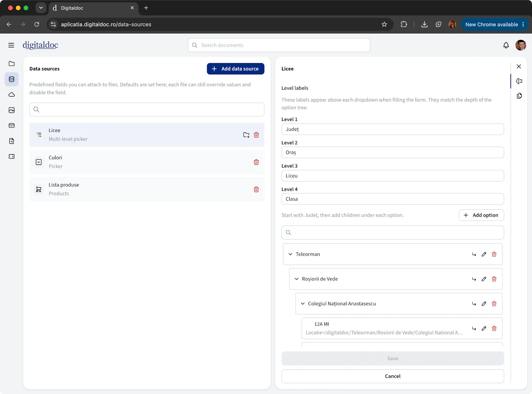Delete the Lista produse data source

click(256, 189)
